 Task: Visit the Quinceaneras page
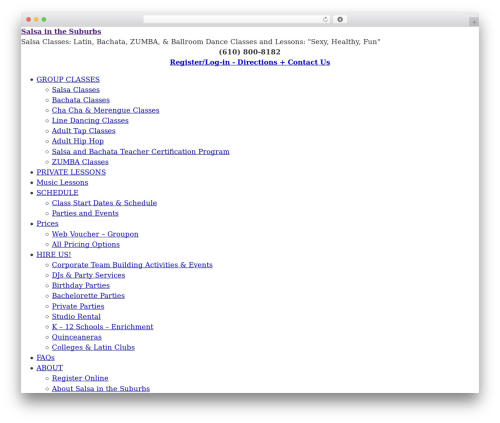pyautogui.click(x=77, y=337)
